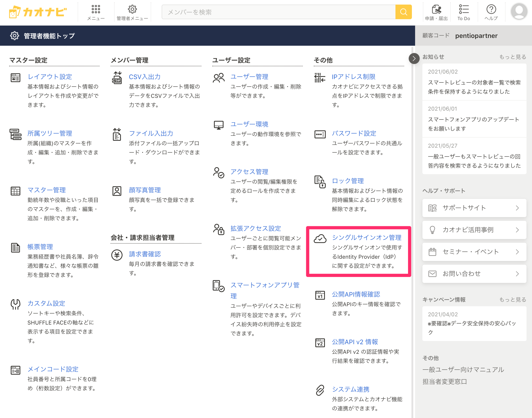Image resolution: width=532 pixels, height=418 pixels.
Task: Open the ヘルプ question mark icon
Action: click(x=491, y=9)
